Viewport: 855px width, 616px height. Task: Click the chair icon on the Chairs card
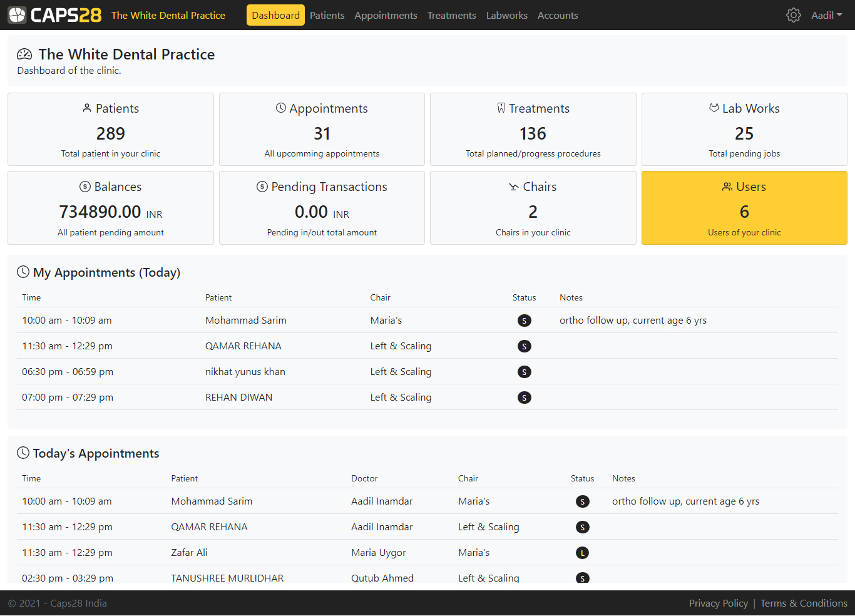tap(513, 186)
